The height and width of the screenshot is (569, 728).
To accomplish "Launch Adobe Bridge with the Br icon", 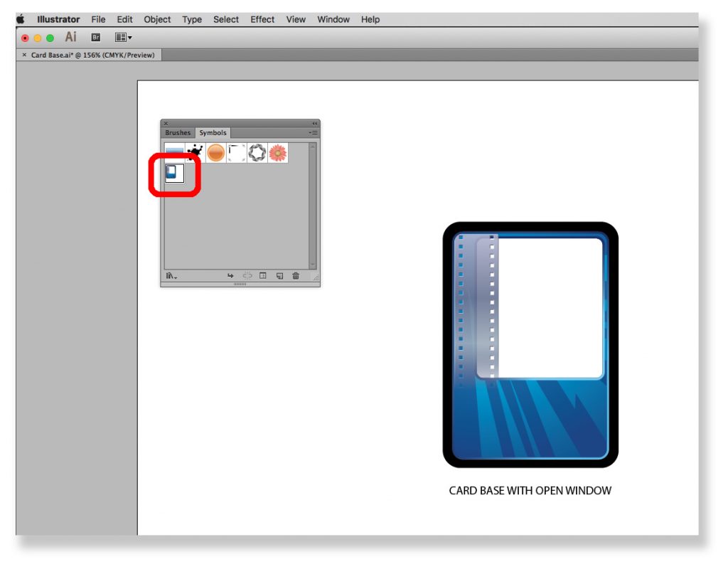I will coord(96,38).
